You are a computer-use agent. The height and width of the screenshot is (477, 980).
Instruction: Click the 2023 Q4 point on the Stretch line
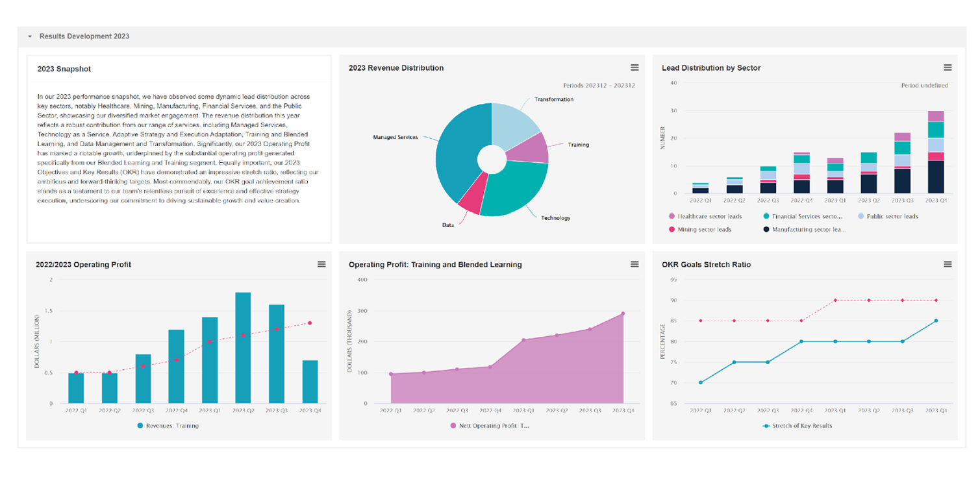click(936, 321)
